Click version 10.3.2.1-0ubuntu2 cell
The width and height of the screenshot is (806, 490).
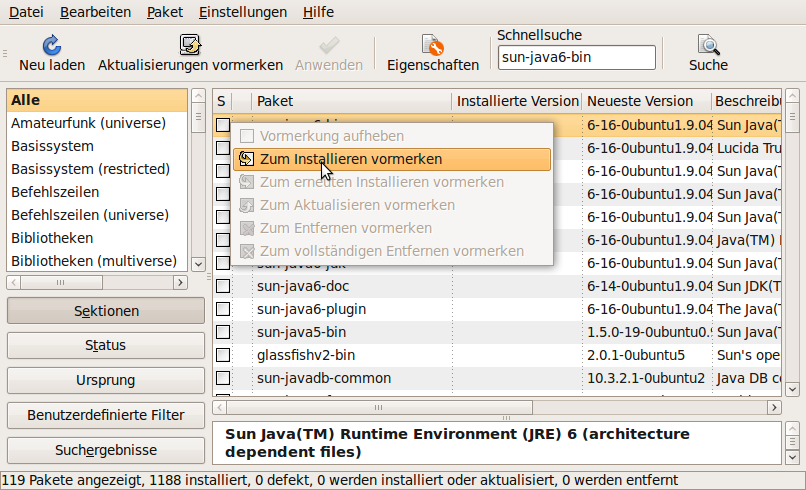[x=646, y=378]
